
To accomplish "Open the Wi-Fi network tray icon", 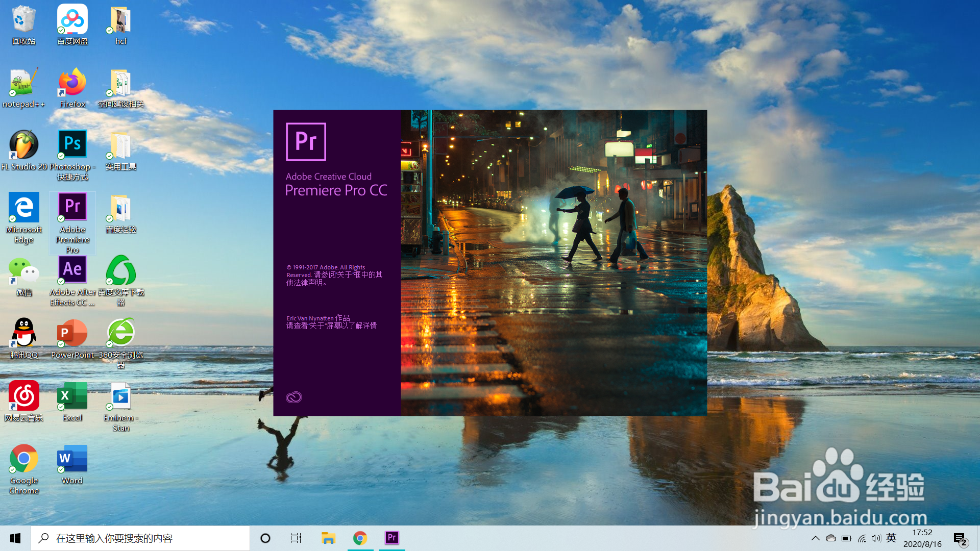I will (862, 538).
